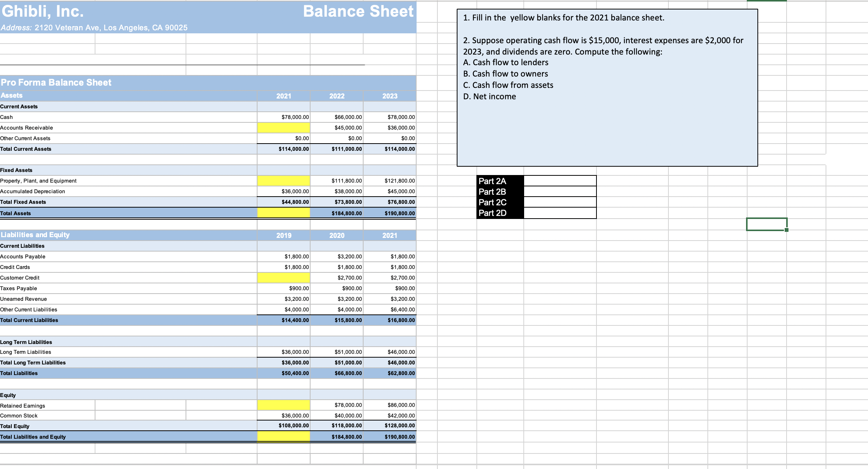868x469 pixels.
Task: Click the 2020 Liabilities column header
Action: (337, 235)
